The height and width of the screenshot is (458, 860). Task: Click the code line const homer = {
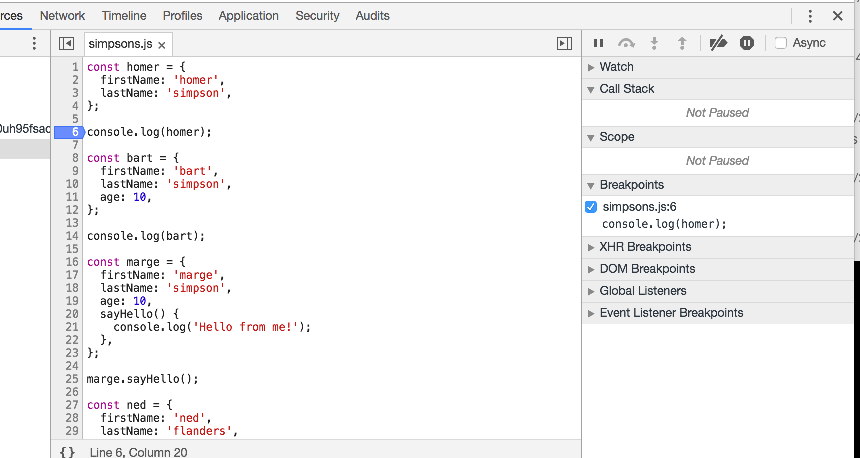point(136,67)
